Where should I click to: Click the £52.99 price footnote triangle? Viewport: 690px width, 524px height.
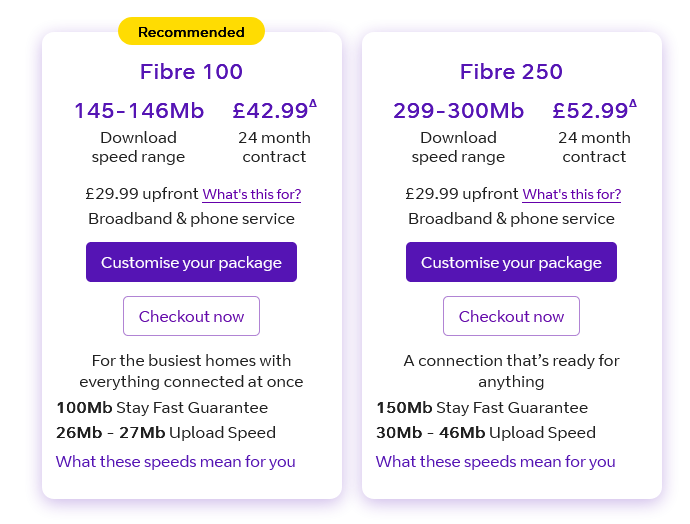tap(633, 103)
